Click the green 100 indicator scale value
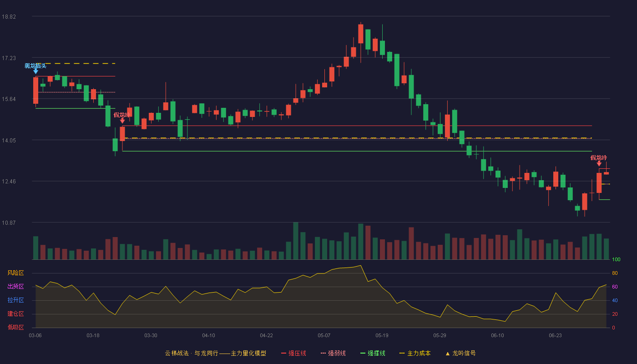Viewport: 637px width, 364px height. [616, 260]
